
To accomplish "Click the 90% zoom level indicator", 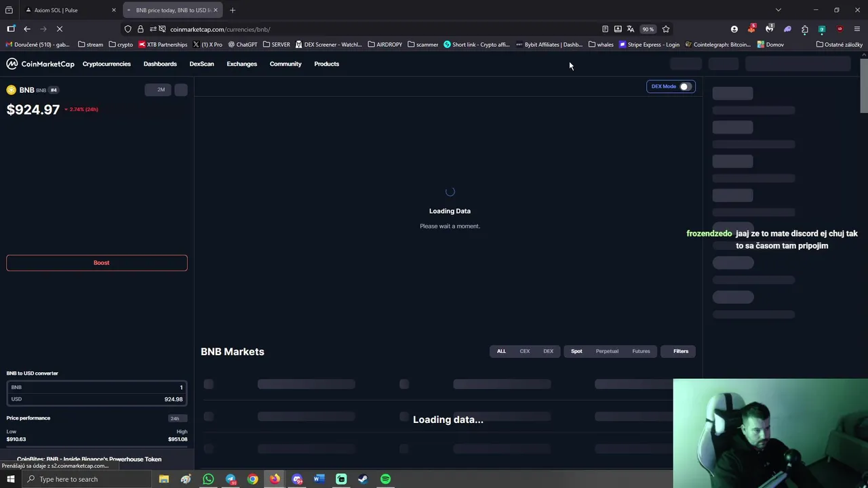I will coord(648,29).
